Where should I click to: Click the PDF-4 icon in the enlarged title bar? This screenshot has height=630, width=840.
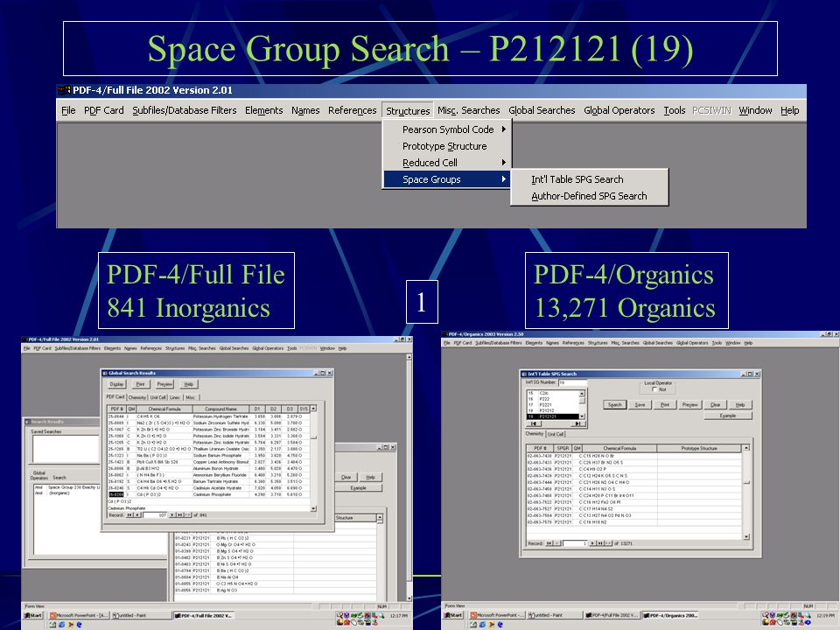[64, 90]
